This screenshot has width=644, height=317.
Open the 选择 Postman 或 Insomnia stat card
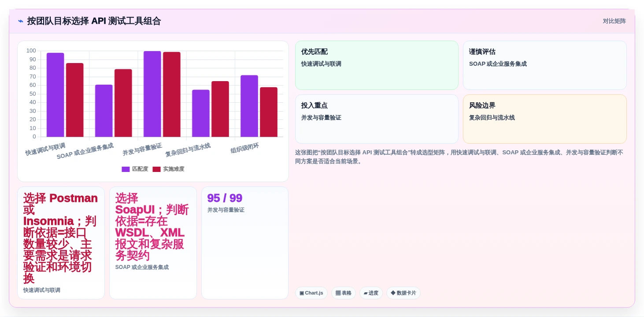pyautogui.click(x=61, y=243)
